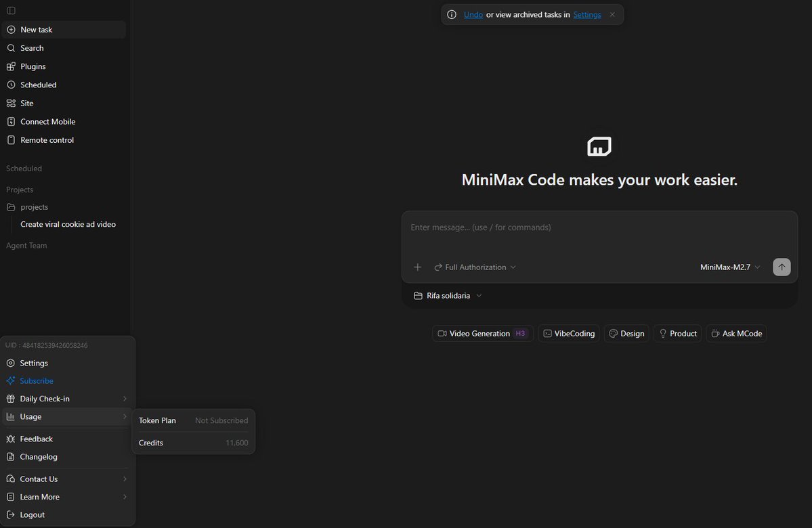Click the Projects section header
The image size is (812, 528).
tap(20, 190)
